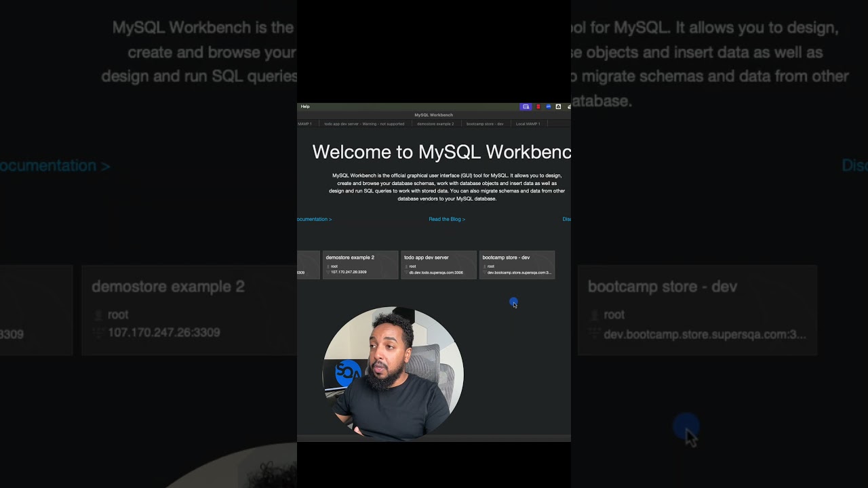Click the purple screen-sharing icon in menu bar
This screenshot has height=488, width=868.
pos(526,106)
